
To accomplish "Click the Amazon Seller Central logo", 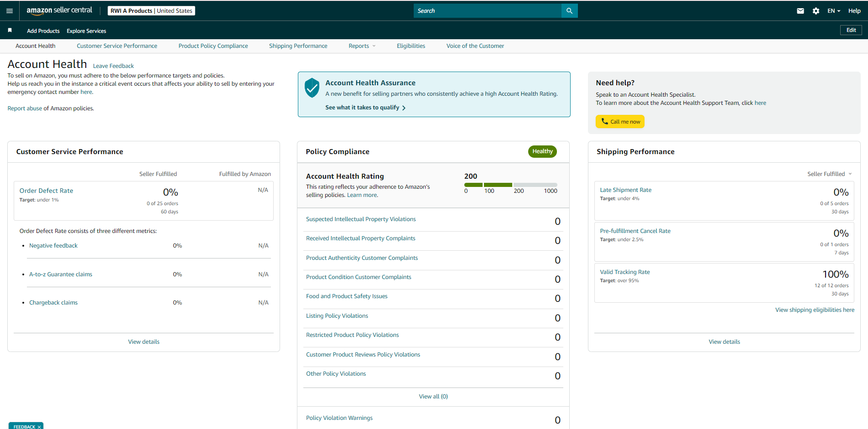I will click(59, 10).
